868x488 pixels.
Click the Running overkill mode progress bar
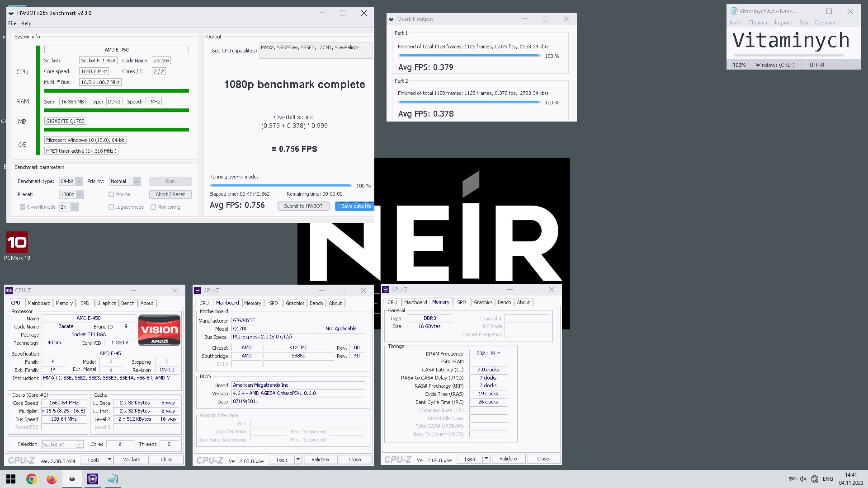pos(280,186)
